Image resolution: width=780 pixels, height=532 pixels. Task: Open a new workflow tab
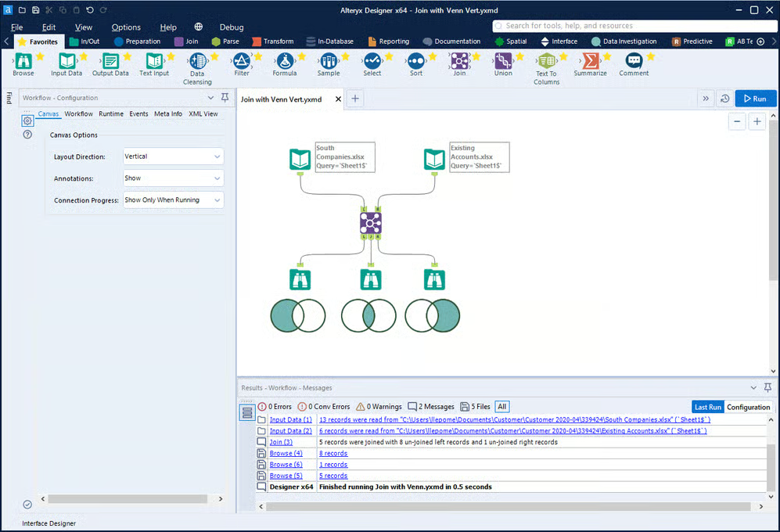[355, 99]
